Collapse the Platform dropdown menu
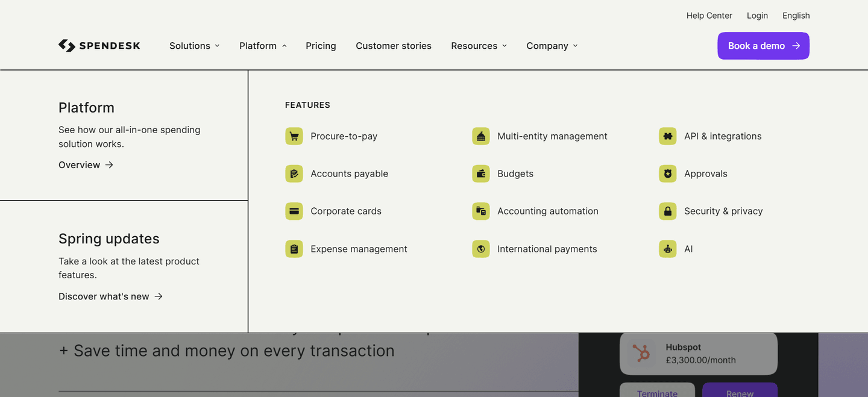 (263, 46)
